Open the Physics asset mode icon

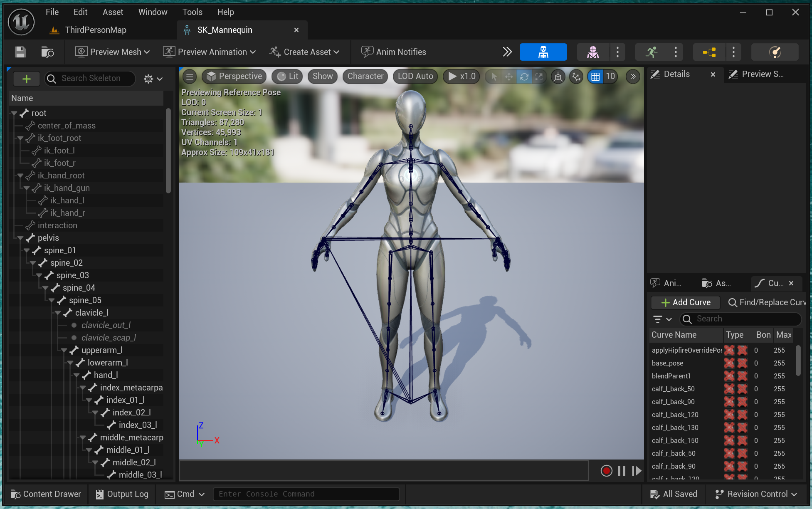point(775,52)
